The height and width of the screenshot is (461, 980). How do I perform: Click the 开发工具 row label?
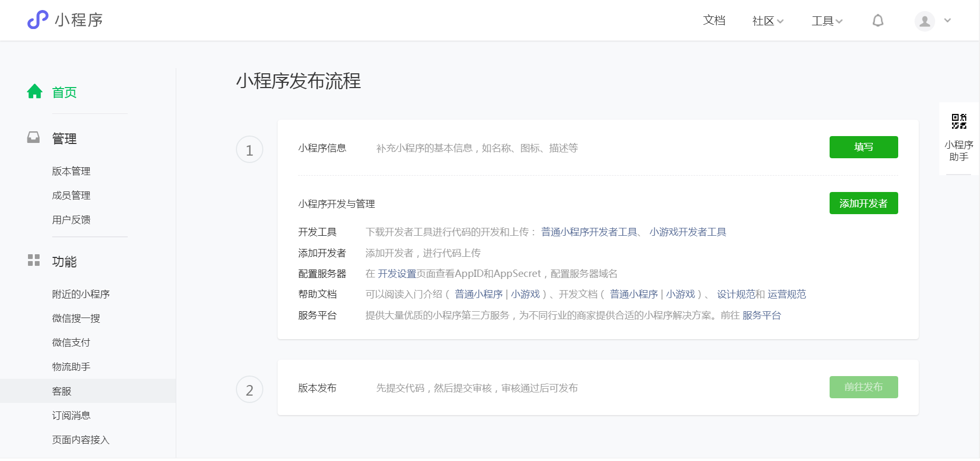(317, 232)
